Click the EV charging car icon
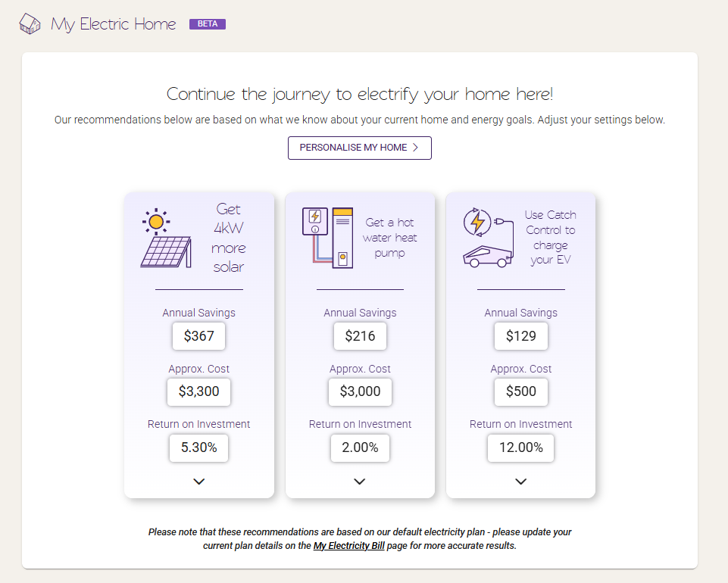Viewport: 728px width, 583px height. click(x=489, y=238)
